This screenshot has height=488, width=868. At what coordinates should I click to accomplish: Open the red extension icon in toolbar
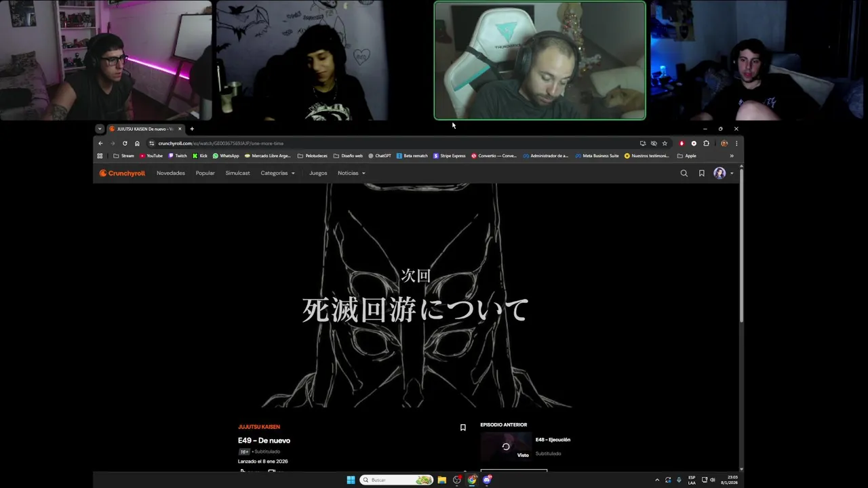[x=682, y=143]
